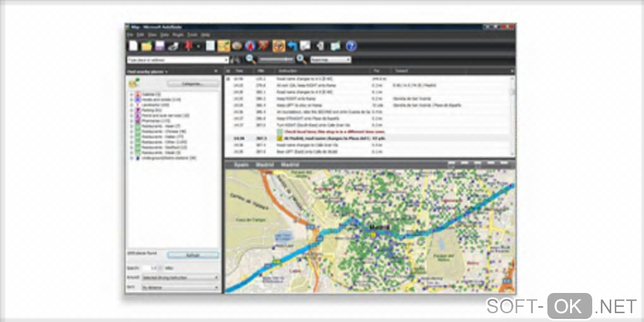Click the Categories... button
The width and height of the screenshot is (644, 322).
[193, 84]
